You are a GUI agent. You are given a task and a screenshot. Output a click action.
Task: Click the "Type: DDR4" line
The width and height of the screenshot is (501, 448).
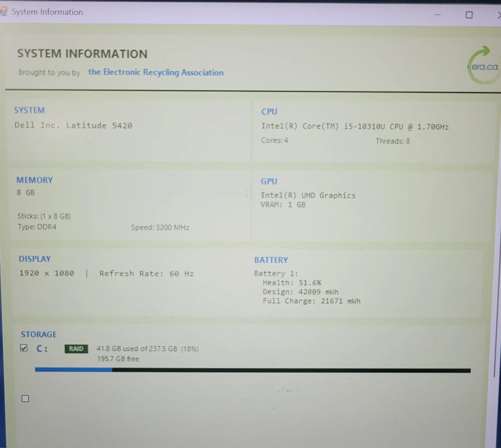click(x=37, y=227)
